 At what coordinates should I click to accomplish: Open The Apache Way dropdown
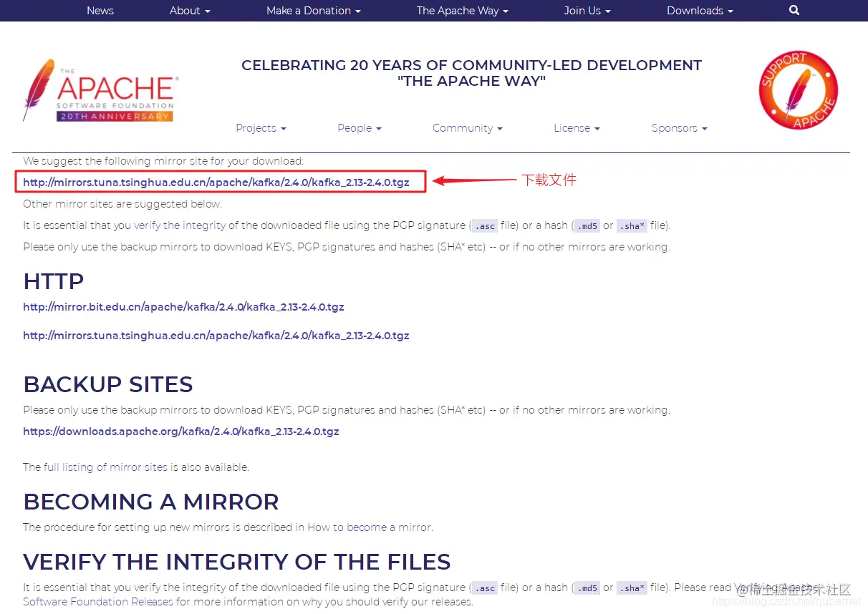[462, 11]
